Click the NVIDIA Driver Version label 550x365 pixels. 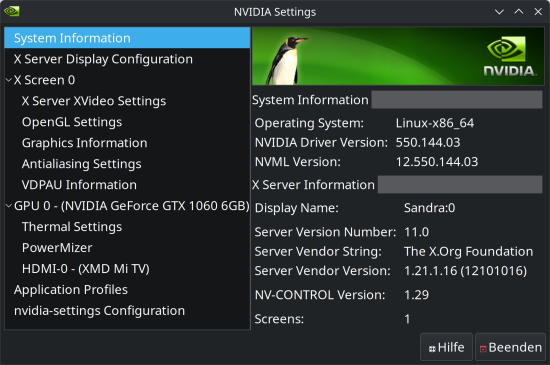coord(321,142)
